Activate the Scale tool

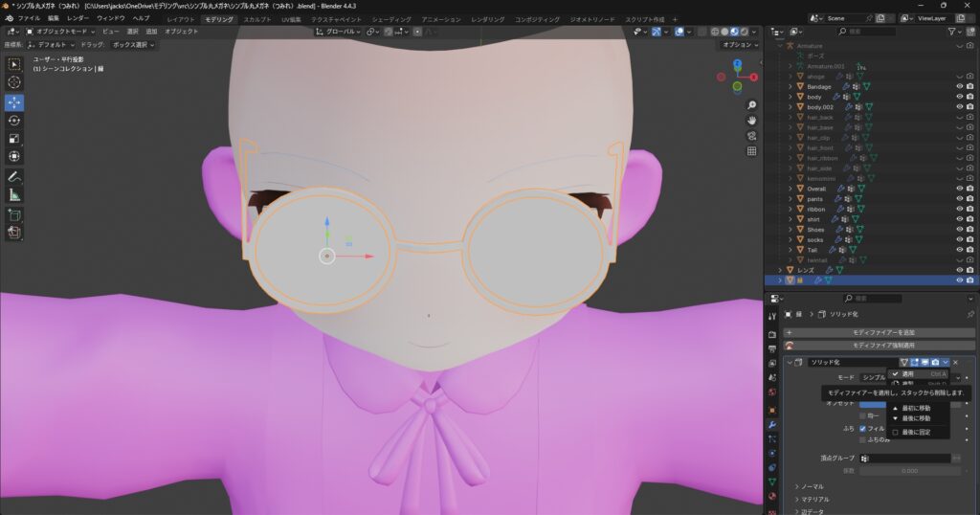click(13, 138)
